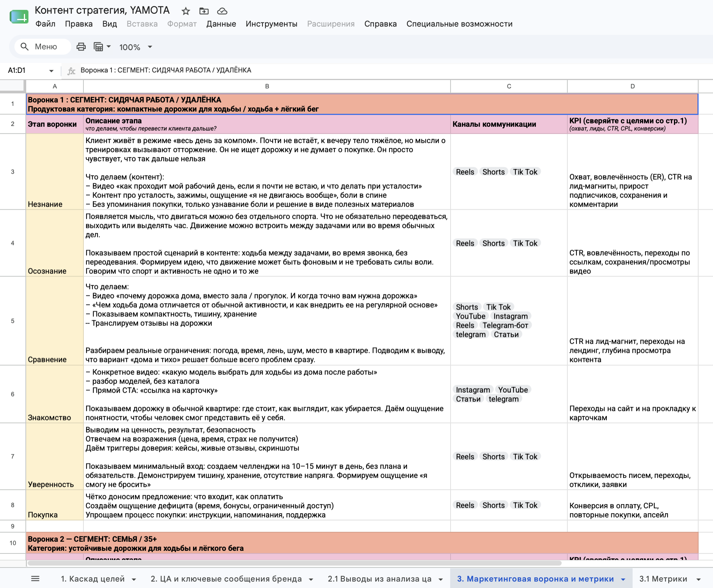The height and width of the screenshot is (588, 713).
Task: Check the cloud save status icon
Action: pos(222,11)
